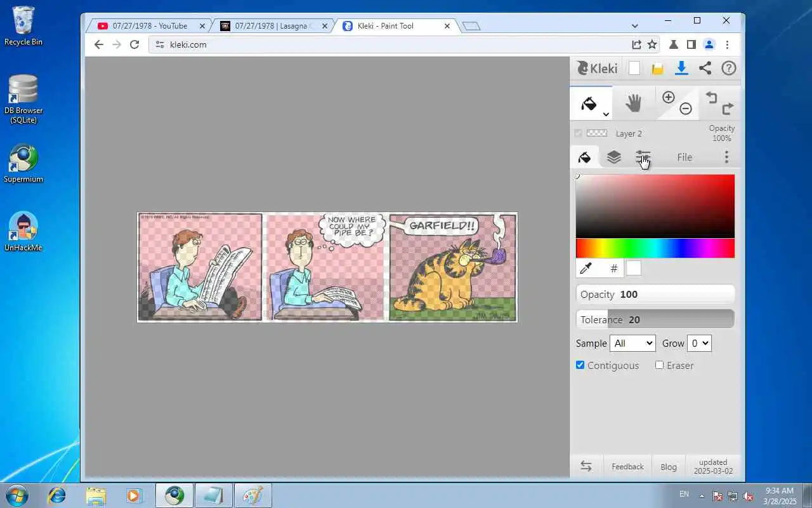
Task: Open the UnHackMe desktop shortcut
Action: 23,232
